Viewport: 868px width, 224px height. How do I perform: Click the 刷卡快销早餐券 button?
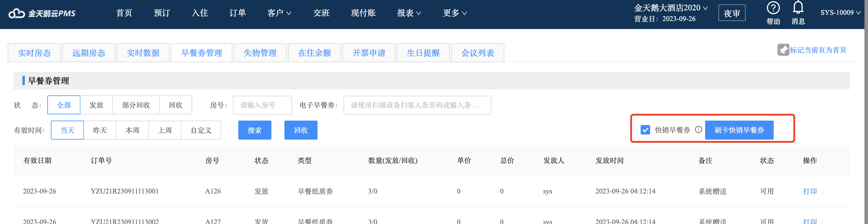point(739,130)
